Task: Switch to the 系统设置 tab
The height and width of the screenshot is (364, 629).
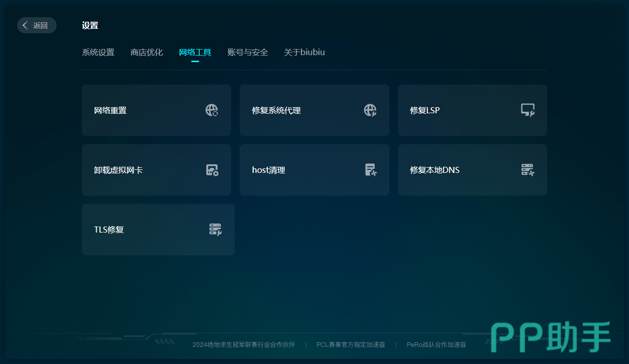Action: tap(98, 52)
